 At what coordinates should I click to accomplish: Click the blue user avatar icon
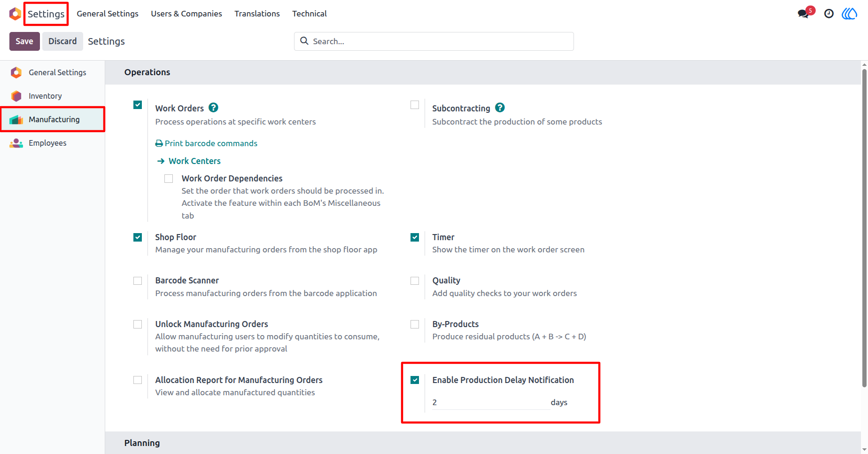coord(849,14)
